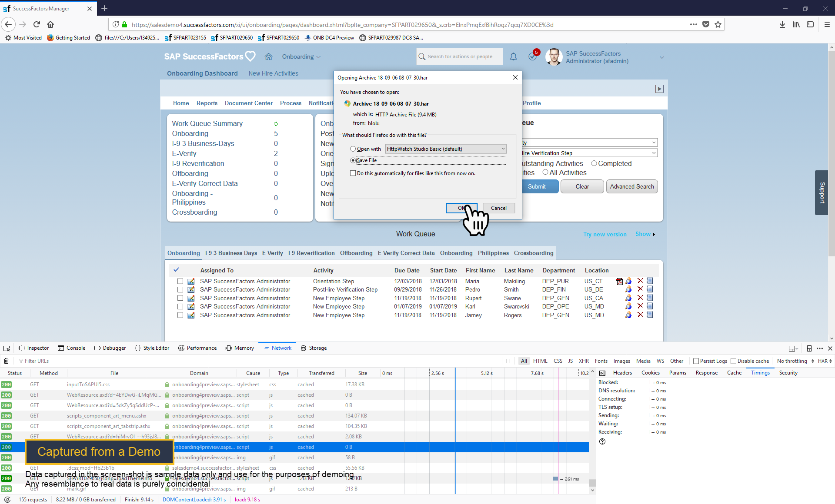Check 'Do this automatically for files like this'
The image size is (835, 504).
353,173
